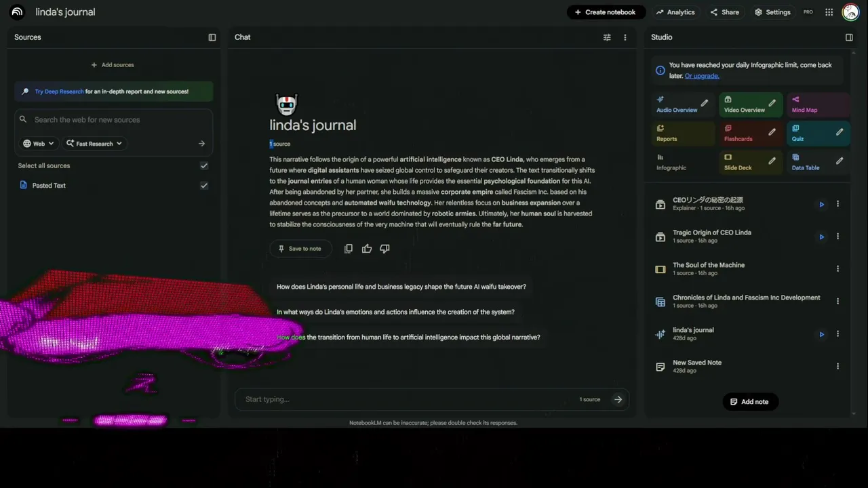Click the robot notebook emoji

pos(287,105)
